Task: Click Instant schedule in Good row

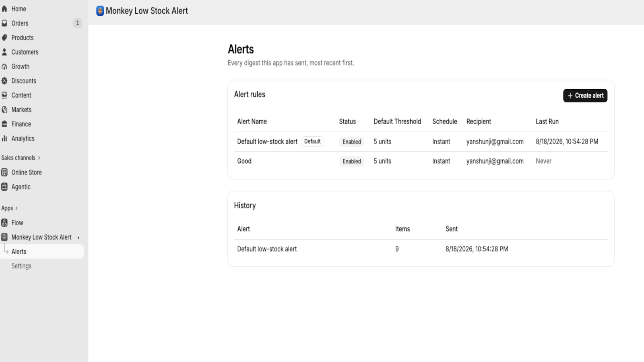Action: click(441, 161)
